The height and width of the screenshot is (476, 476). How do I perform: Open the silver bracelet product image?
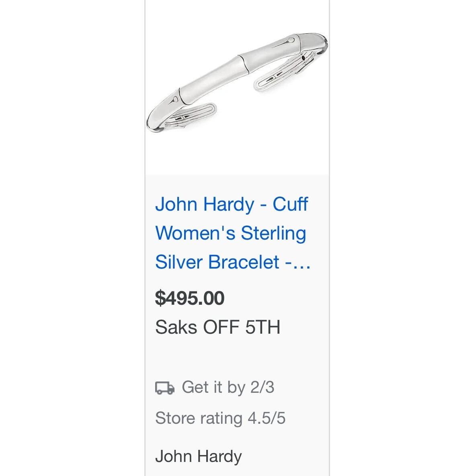point(237,82)
